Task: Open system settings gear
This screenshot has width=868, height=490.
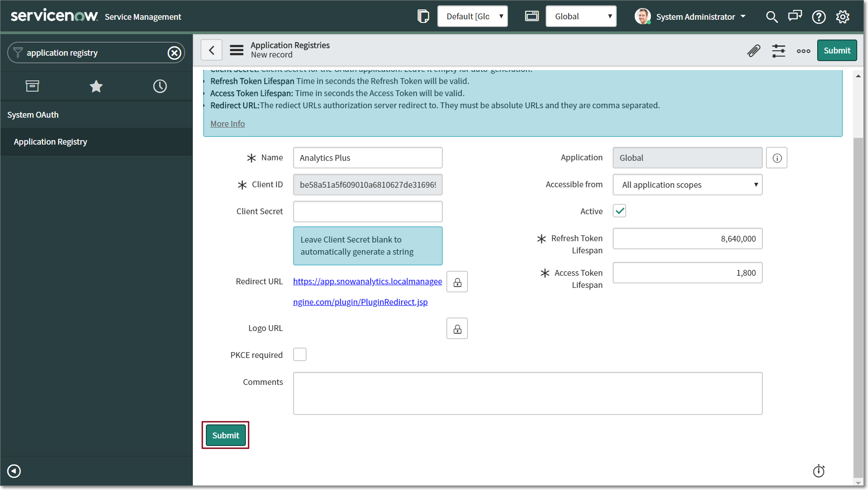Action: click(842, 17)
